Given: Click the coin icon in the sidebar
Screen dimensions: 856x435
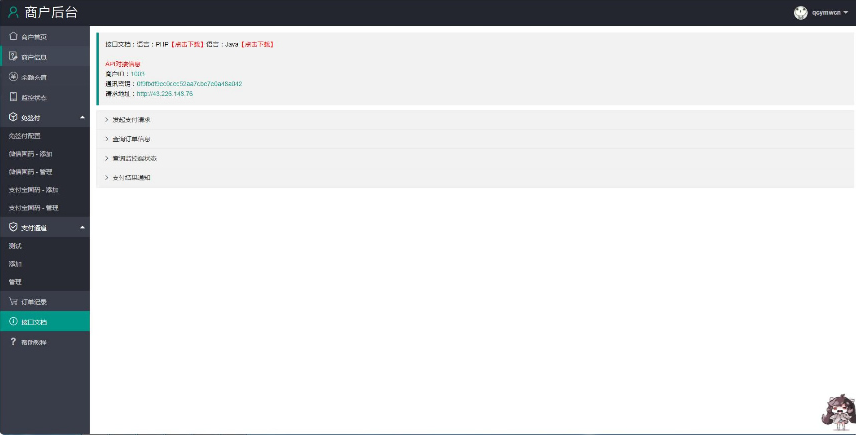Looking at the screenshot, I should [13, 77].
